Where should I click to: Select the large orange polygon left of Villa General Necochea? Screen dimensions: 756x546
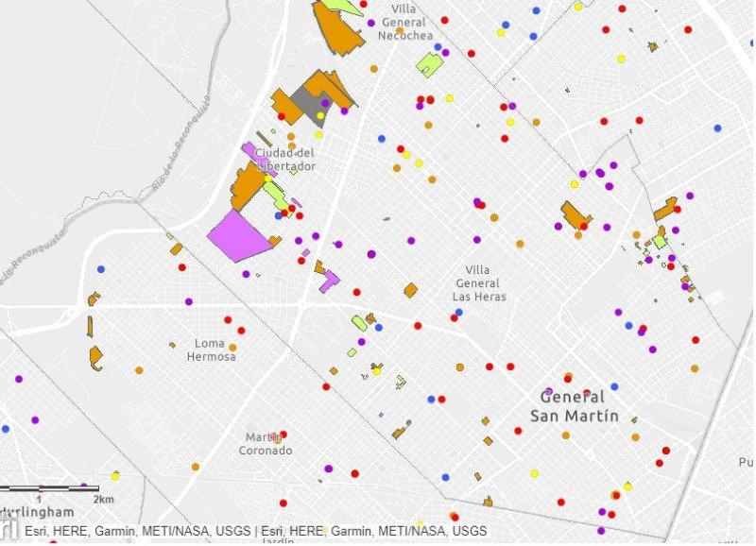(337, 28)
